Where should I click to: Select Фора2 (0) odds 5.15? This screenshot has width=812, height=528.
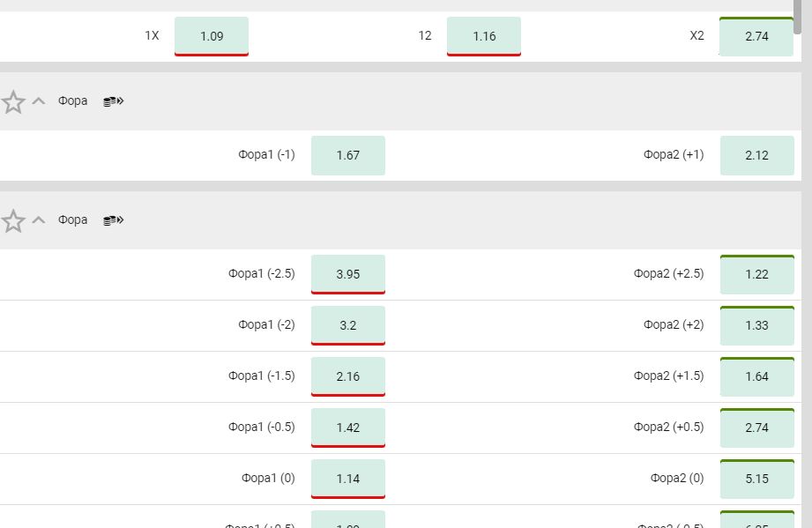pyautogui.click(x=757, y=479)
